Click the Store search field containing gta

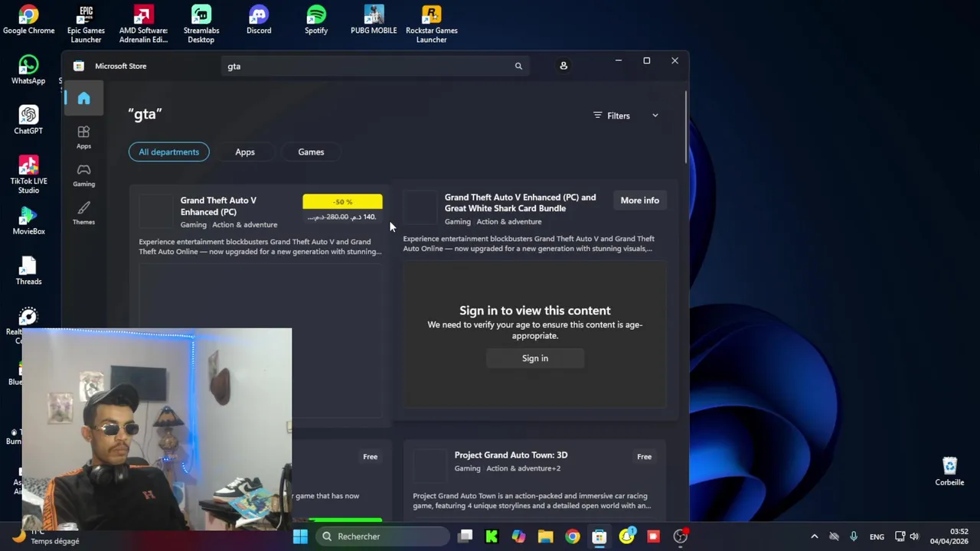tap(375, 67)
